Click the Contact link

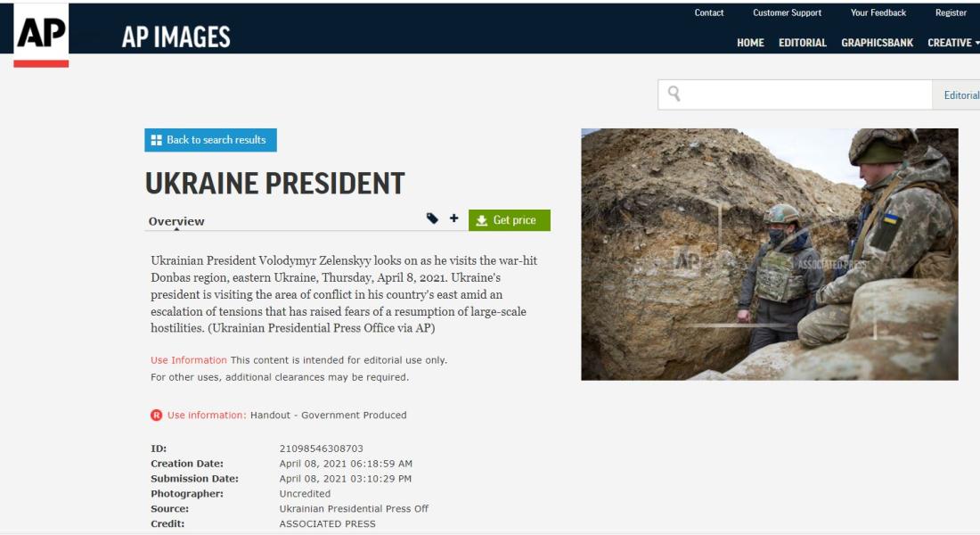coord(709,12)
